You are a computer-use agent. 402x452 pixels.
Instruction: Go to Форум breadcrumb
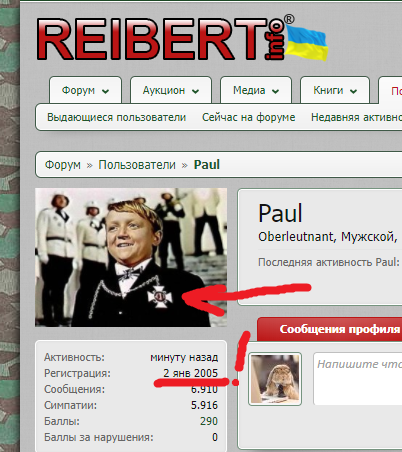[x=63, y=165]
